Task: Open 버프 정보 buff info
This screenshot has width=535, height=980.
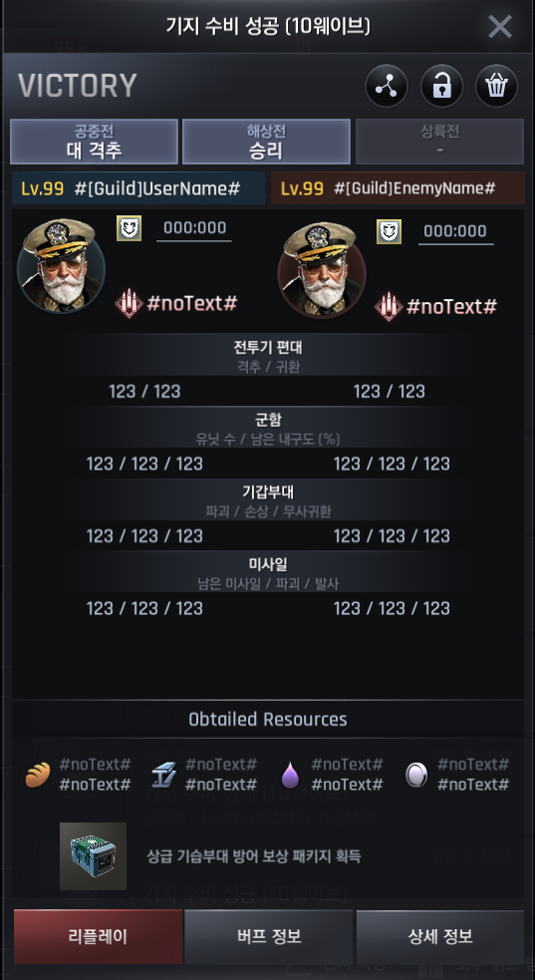Action: 269,936
